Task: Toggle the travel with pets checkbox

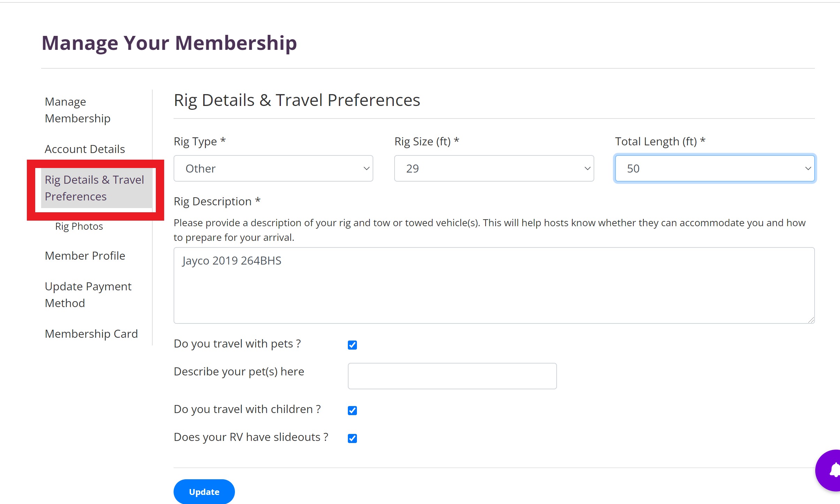Action: [352, 345]
